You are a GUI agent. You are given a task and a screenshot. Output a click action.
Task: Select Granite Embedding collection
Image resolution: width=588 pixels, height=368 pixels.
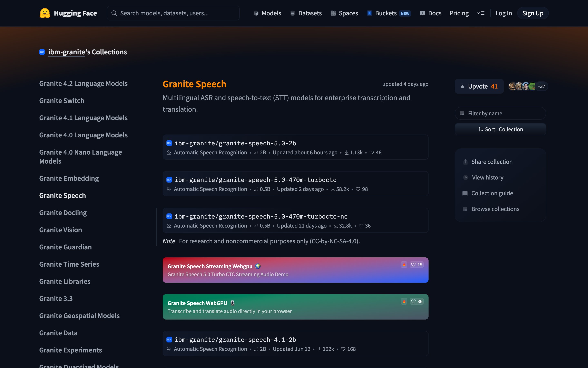[69, 178]
